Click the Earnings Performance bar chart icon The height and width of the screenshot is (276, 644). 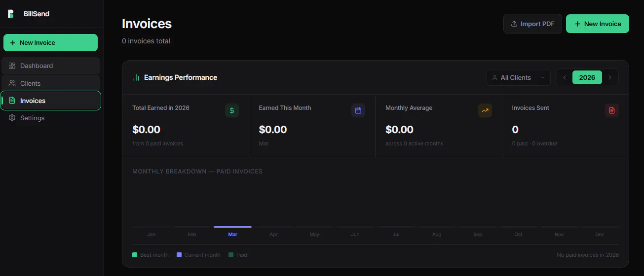click(136, 77)
